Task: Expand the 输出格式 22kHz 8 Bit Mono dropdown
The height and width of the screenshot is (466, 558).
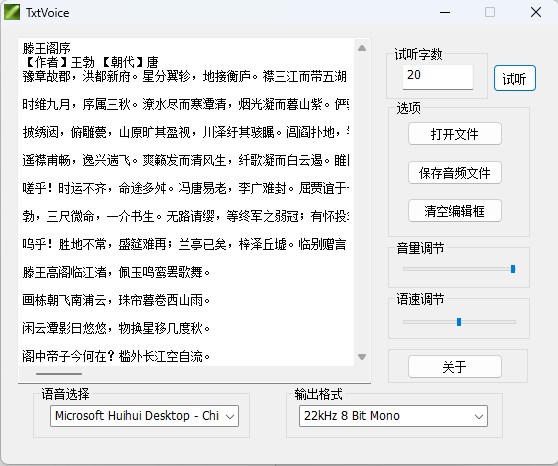Action: click(393, 416)
